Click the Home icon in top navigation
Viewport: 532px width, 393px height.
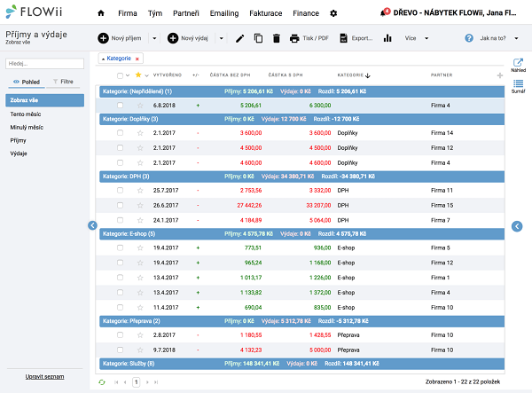click(100, 13)
